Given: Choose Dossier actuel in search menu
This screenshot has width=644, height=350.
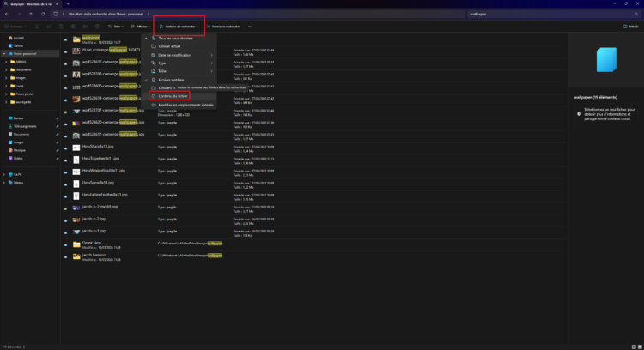Looking at the screenshot, I should pyautogui.click(x=169, y=46).
